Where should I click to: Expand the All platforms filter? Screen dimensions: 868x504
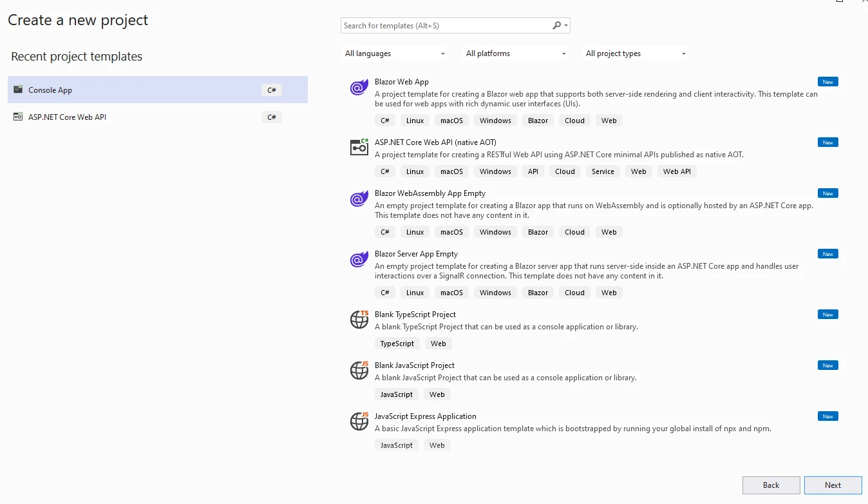(516, 53)
